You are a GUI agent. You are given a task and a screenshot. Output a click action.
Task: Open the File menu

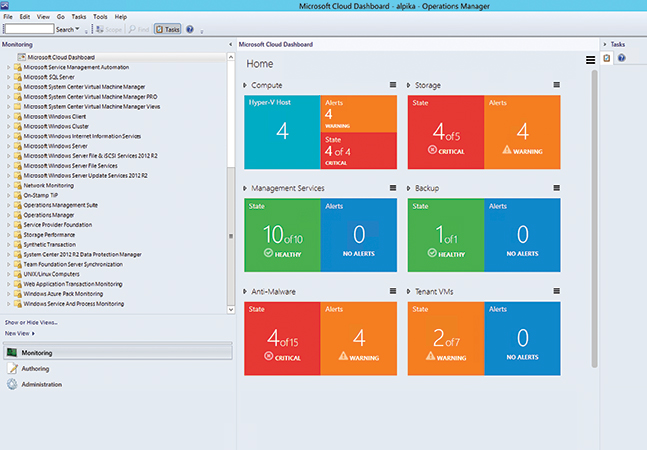point(8,17)
